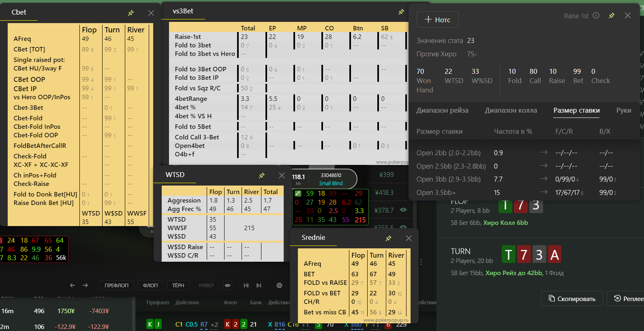Step forward with the right arrow icon

pyautogui.click(x=85, y=285)
